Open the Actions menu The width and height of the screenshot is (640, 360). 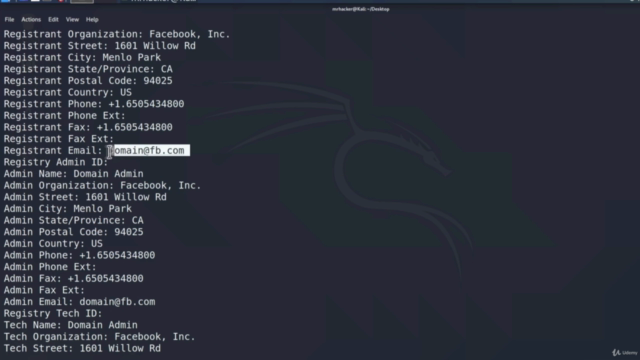pos(31,20)
